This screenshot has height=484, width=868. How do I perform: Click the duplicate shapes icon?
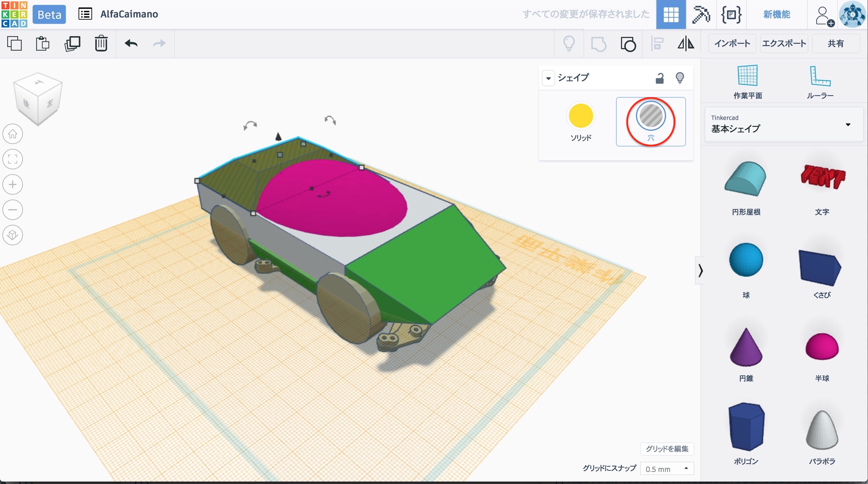tap(72, 43)
